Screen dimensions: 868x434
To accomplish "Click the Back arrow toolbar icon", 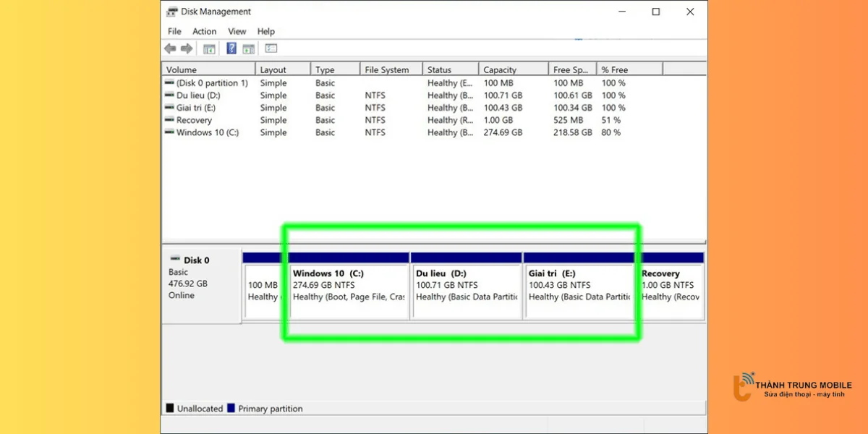I will click(170, 48).
